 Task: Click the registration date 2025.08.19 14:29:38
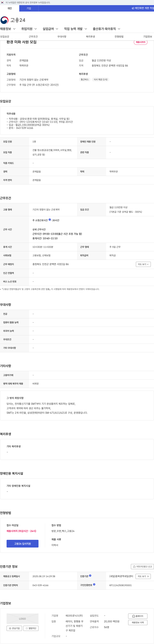(x=44, y=576)
